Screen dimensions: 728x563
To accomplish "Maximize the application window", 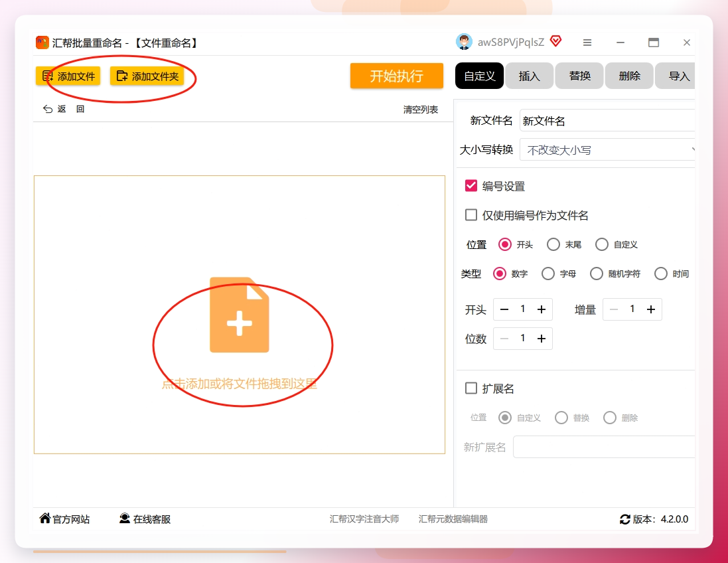I will point(654,42).
